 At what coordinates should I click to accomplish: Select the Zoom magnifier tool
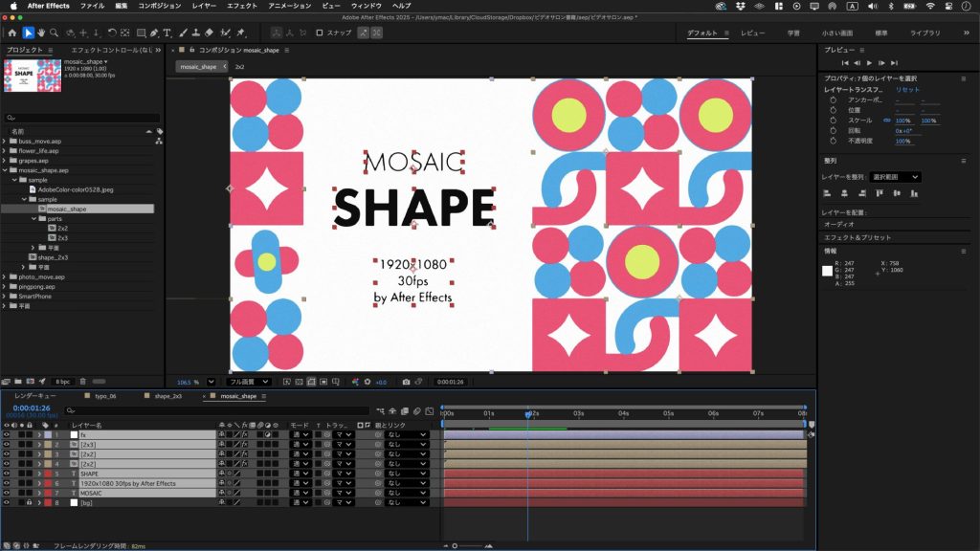55,33
